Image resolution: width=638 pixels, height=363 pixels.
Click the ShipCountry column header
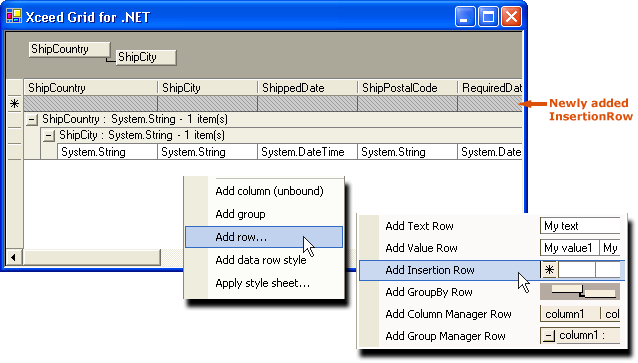(90, 88)
